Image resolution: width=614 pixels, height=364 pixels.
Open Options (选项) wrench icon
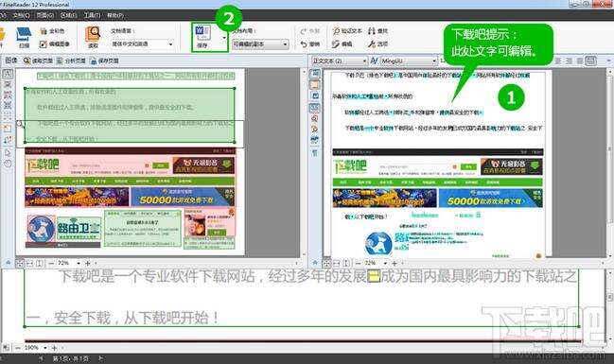point(377,43)
